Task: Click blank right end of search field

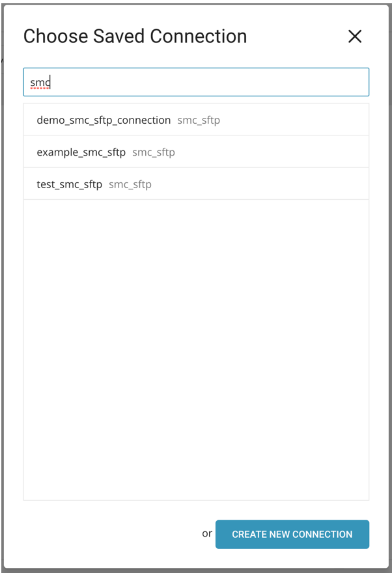Action: point(326,83)
